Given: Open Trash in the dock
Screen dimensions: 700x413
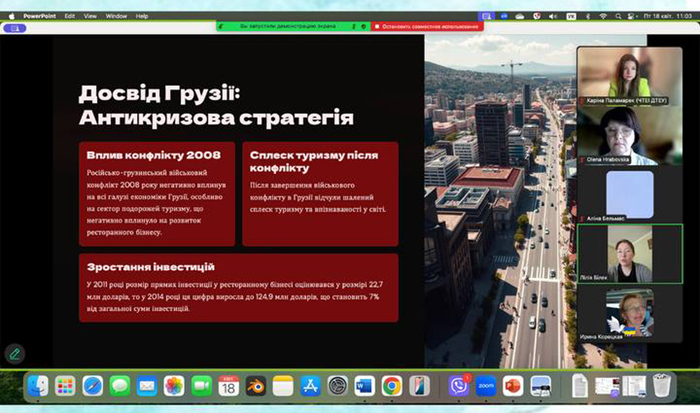Looking at the screenshot, I should pos(662,386).
